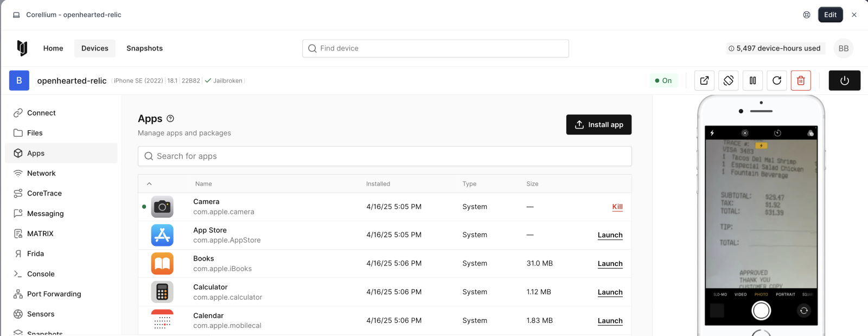Screen dimensions: 868x336
Task: Click the Calendar app icon
Action: (162, 320)
